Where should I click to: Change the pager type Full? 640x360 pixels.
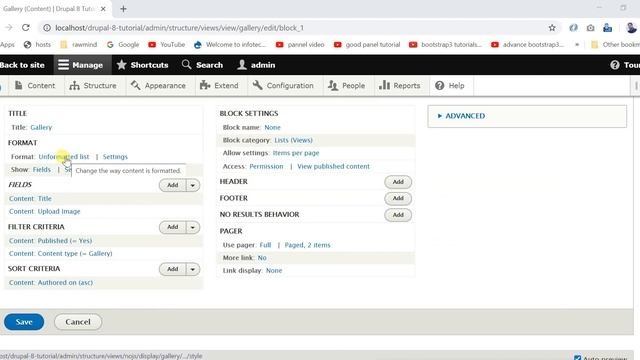pos(265,245)
